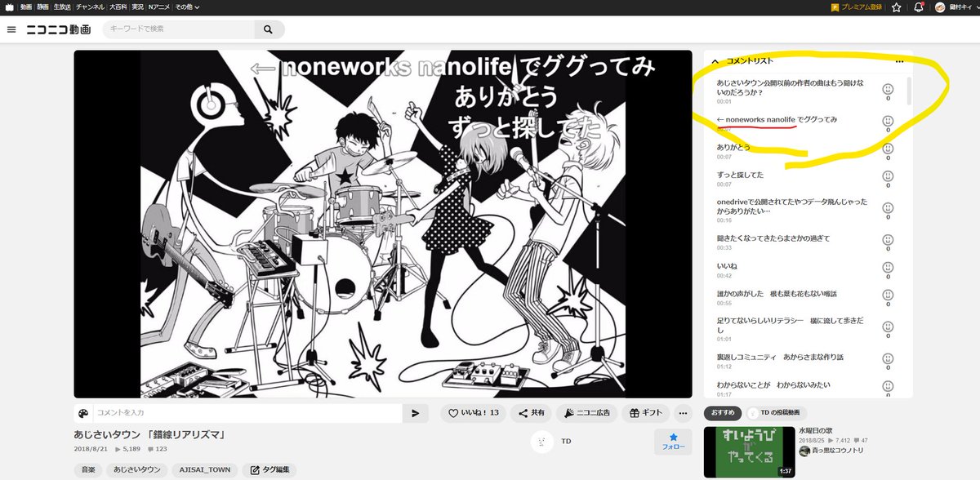Screen dimensions: 980x480
Task: Send the comment with arrow button
Action: tap(415, 413)
